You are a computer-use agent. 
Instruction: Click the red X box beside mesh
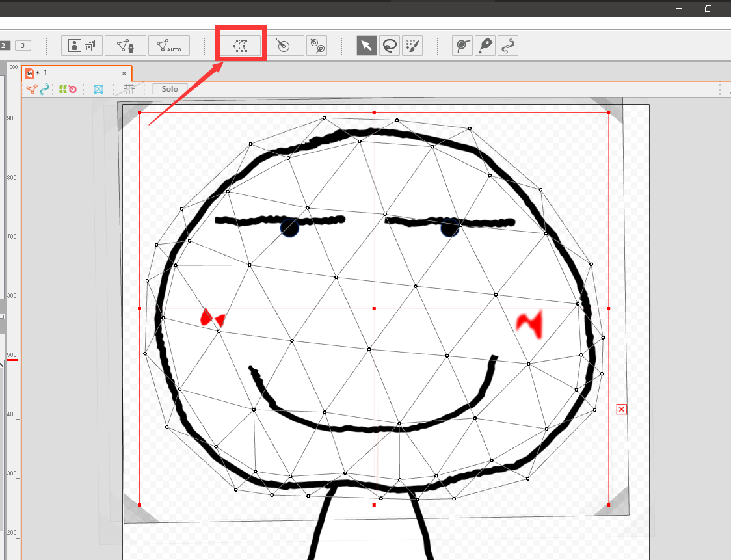(x=621, y=408)
